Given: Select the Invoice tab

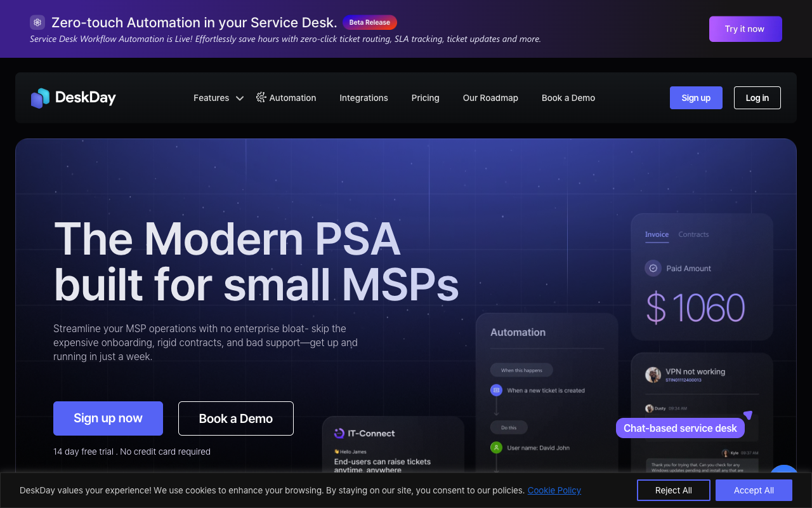Looking at the screenshot, I should click(657, 234).
